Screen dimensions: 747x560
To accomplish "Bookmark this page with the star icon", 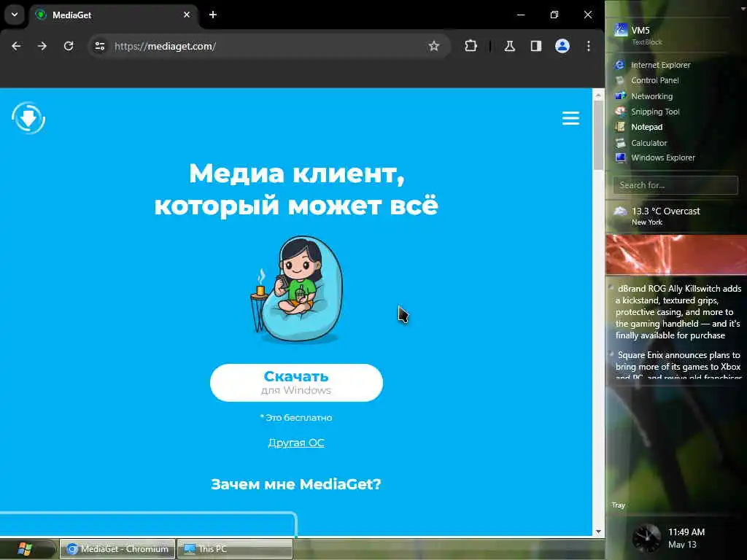I will pyautogui.click(x=433, y=46).
